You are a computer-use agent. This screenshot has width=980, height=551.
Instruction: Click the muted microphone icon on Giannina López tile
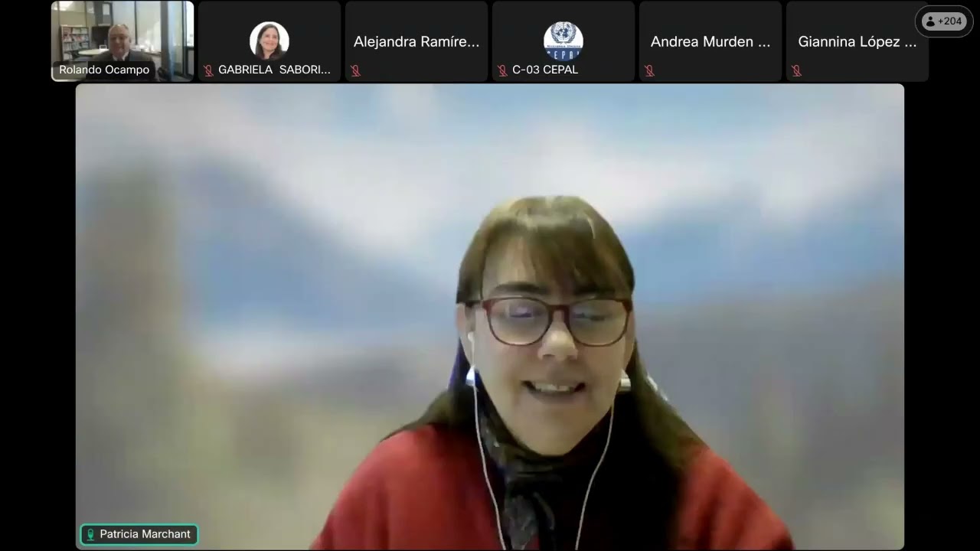click(x=796, y=70)
